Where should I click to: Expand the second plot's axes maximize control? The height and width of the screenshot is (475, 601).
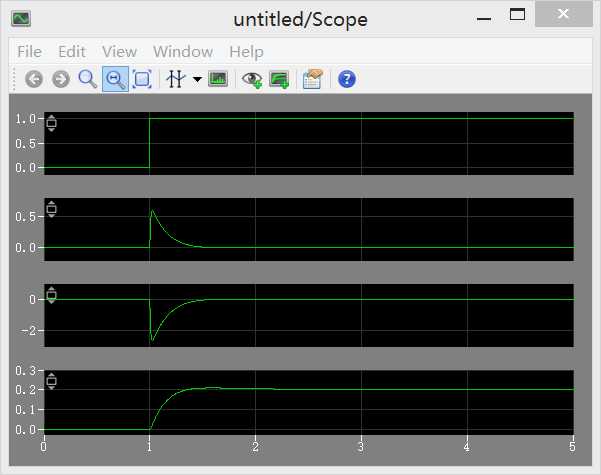pyautogui.click(x=51, y=209)
